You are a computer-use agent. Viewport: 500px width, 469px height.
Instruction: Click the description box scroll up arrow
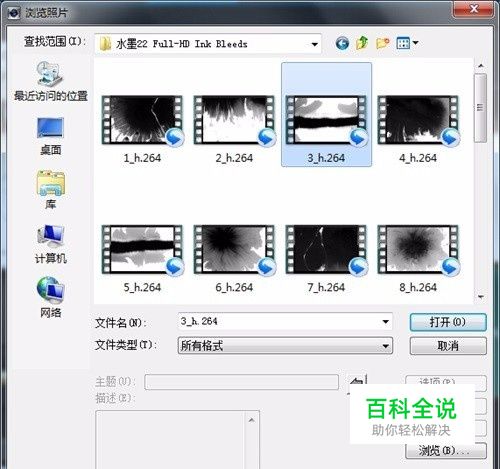tap(252, 420)
